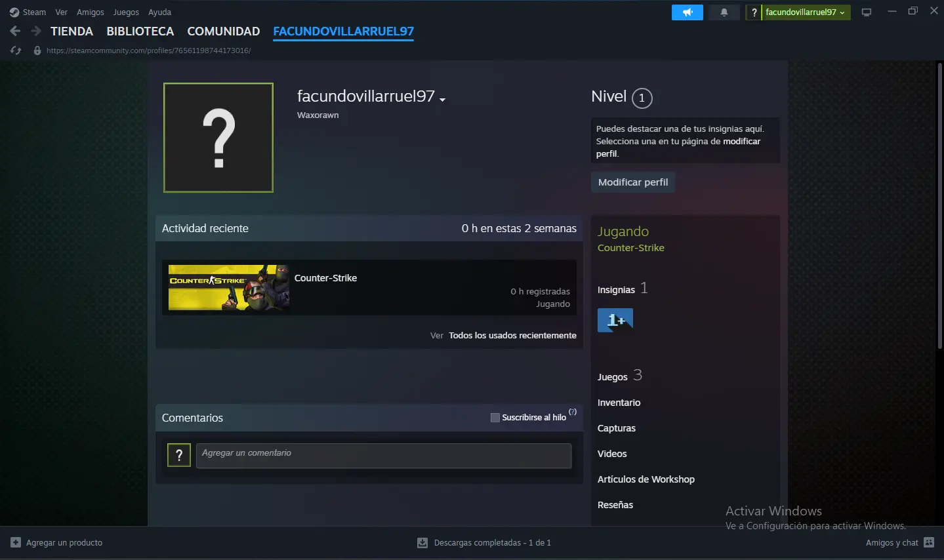Open the Capturas link
Screen dimensions: 944x560
(617, 428)
